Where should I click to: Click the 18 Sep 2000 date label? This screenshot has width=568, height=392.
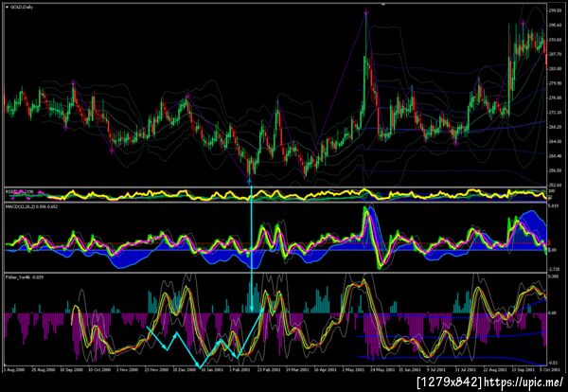(x=72, y=369)
